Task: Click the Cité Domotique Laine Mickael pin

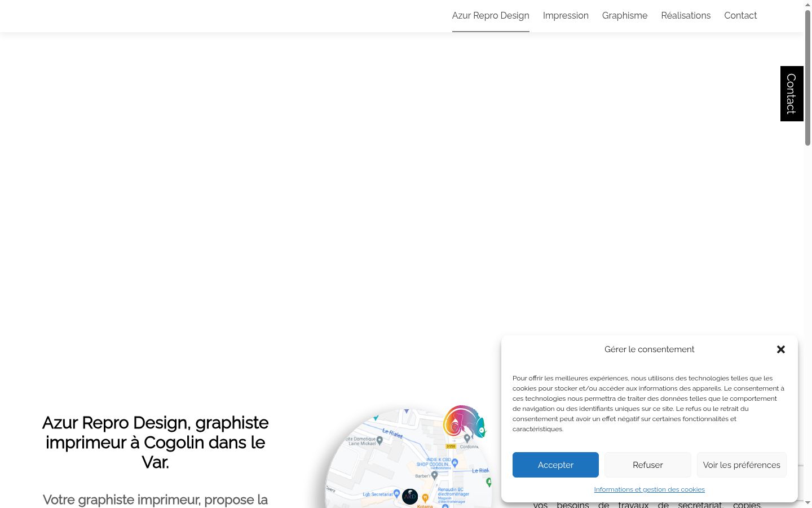Action: 379,440
